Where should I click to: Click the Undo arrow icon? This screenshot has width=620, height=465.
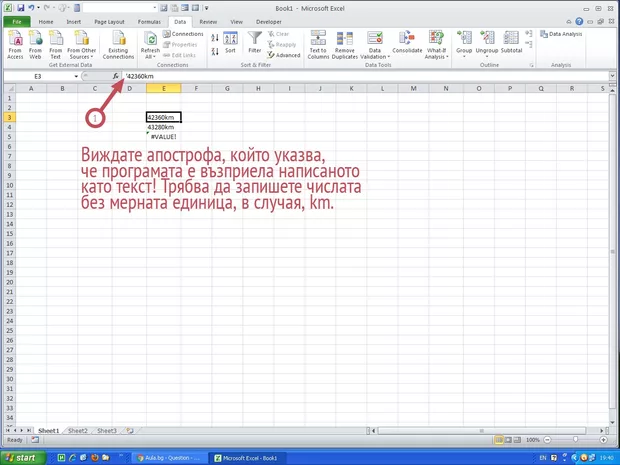point(31,8)
